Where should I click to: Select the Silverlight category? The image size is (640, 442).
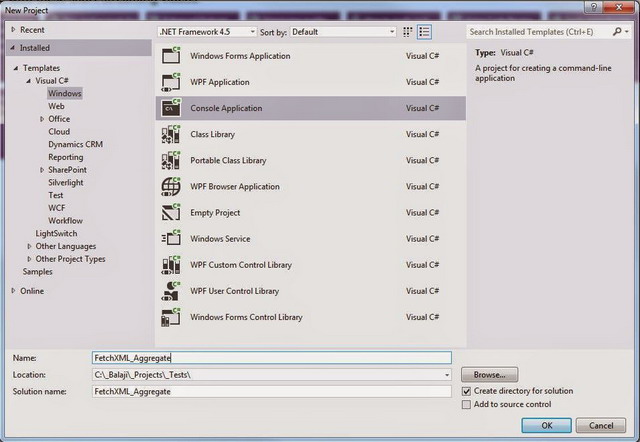click(66, 182)
